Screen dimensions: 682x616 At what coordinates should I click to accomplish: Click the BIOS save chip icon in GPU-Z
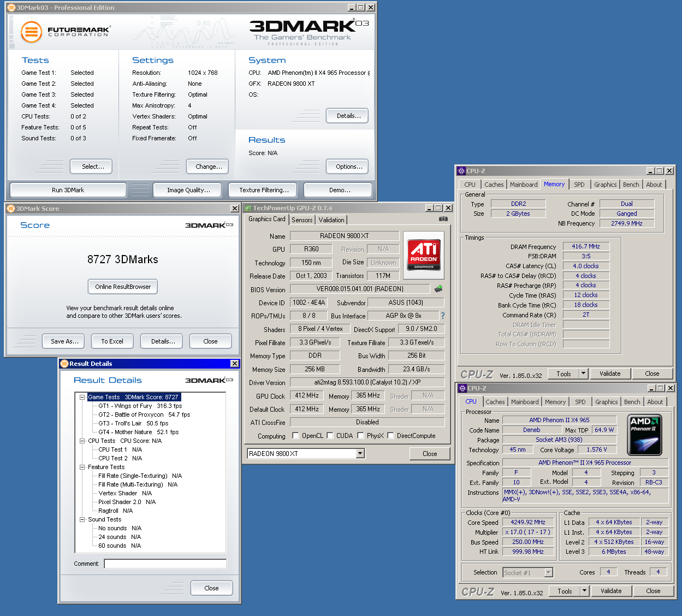pyautogui.click(x=438, y=289)
